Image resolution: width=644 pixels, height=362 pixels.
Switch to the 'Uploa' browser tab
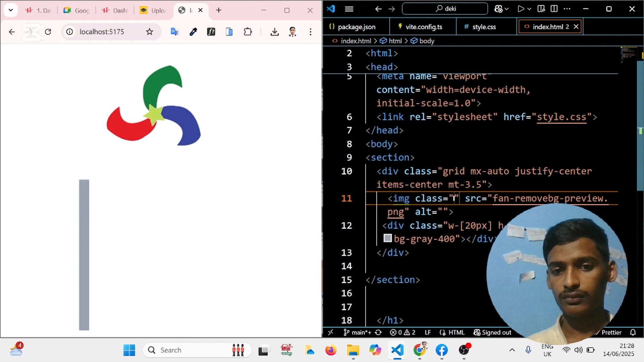click(153, 10)
